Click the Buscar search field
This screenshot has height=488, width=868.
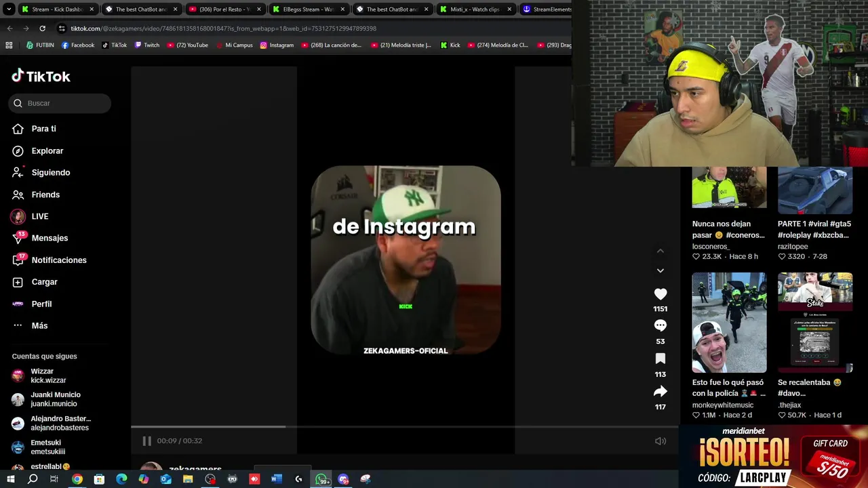60,103
